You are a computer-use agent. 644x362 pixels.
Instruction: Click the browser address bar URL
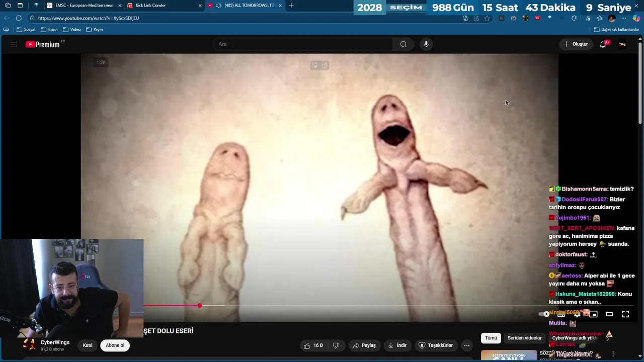[89, 18]
